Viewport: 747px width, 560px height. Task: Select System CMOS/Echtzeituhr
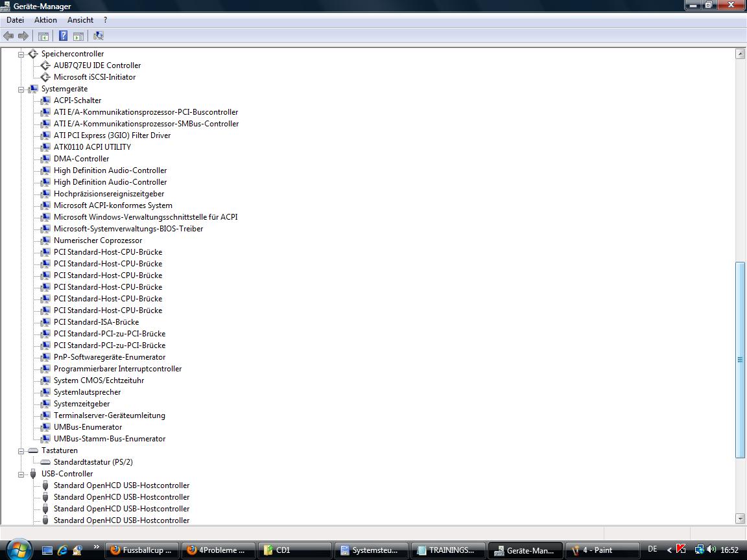coord(99,380)
